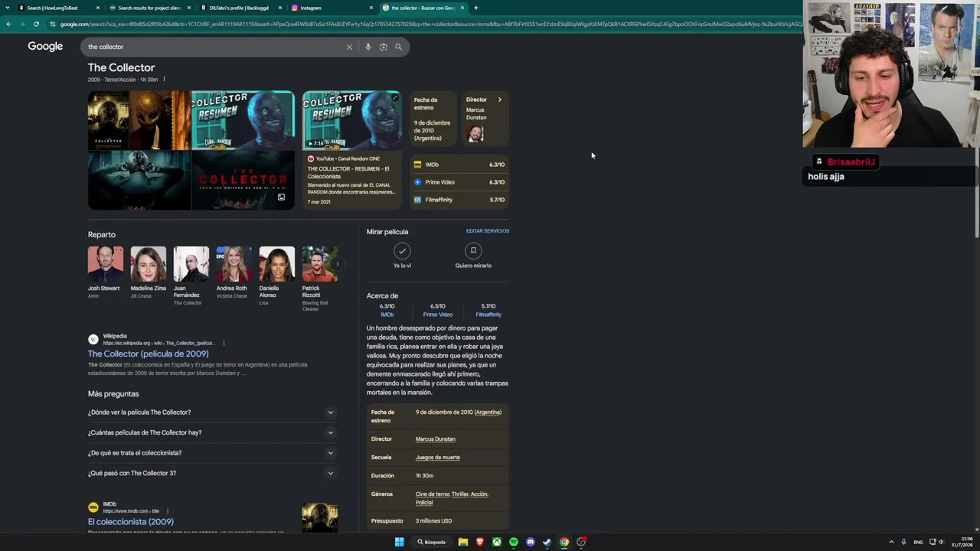Screen dimensions: 980x551
Task: Open the Director card arrow
Action: [500, 99]
